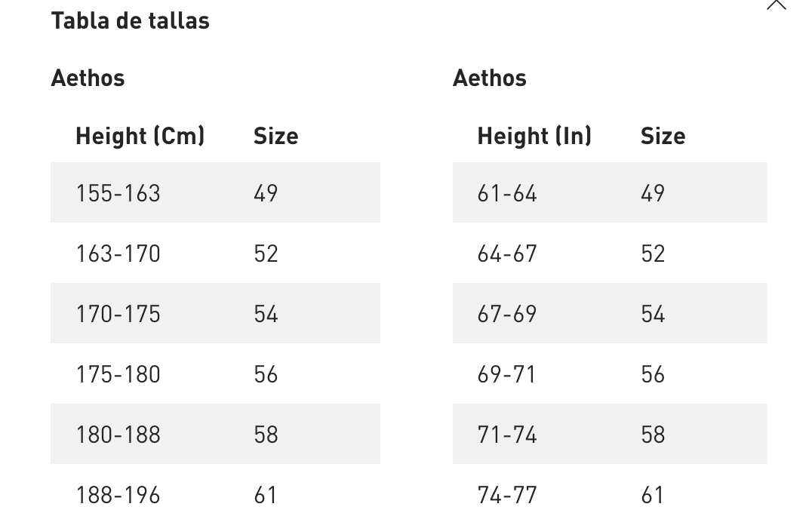The image size is (812, 516).
Task: Choose the 67-69 inches height cell
Action: click(507, 314)
